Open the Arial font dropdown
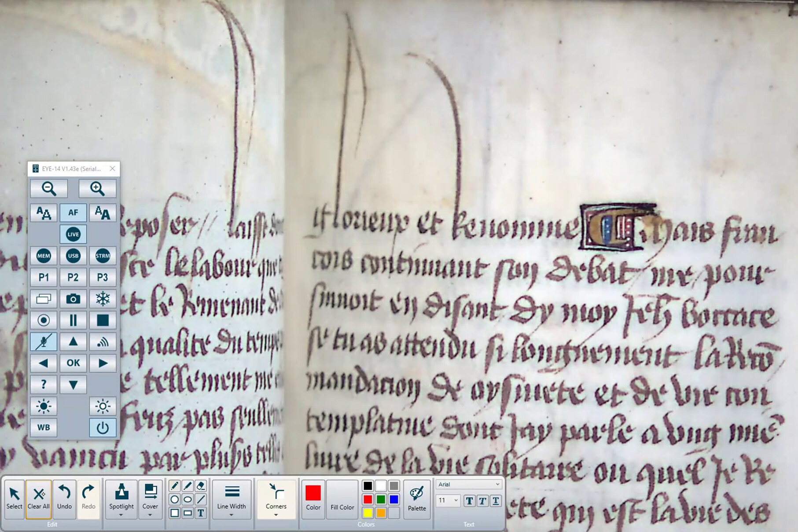 [469, 484]
